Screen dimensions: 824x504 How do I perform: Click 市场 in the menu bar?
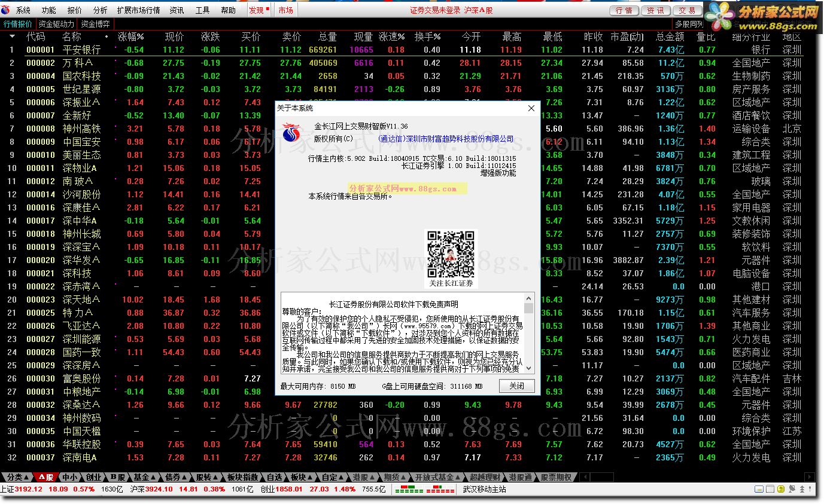pos(286,10)
